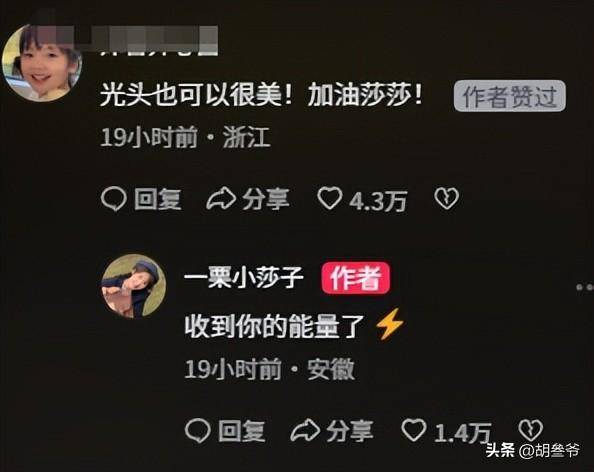This screenshot has width=594, height=472.
Task: Click share arrow icon on first comment
Action: (221, 199)
